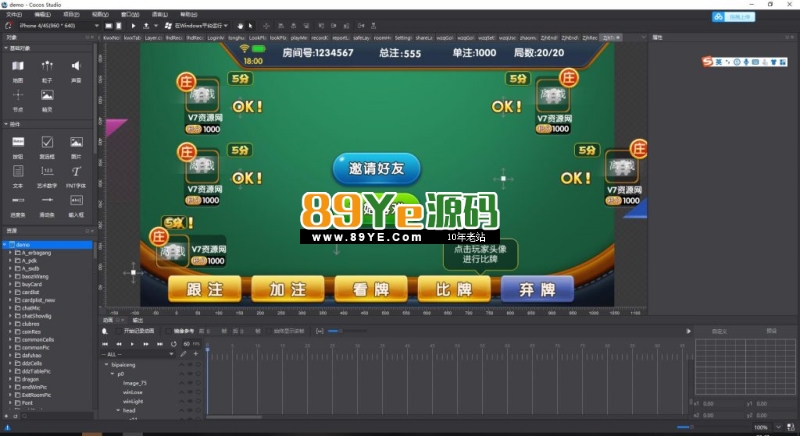
Task: Open the File (文件) menu
Action: tap(14, 14)
